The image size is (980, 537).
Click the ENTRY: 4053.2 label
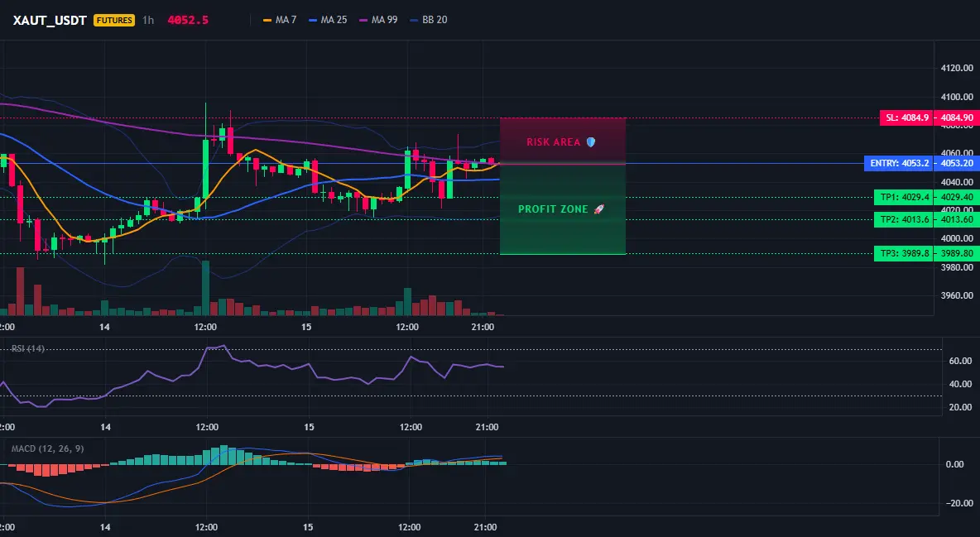[x=899, y=164]
